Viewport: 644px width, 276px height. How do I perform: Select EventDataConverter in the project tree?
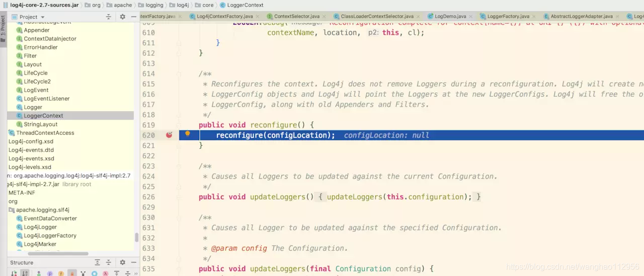coord(50,219)
